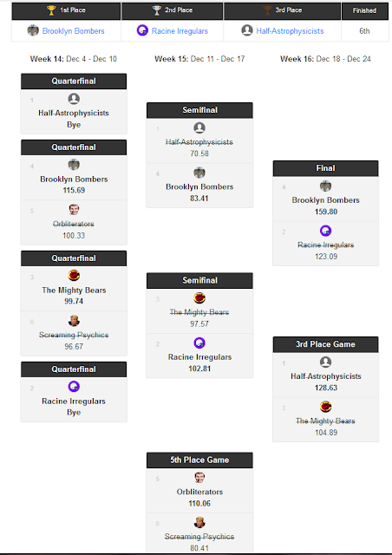This screenshot has width=392, height=555.
Task: Click The Mighty Bears logo in 3rd Place Game
Action: [325, 407]
